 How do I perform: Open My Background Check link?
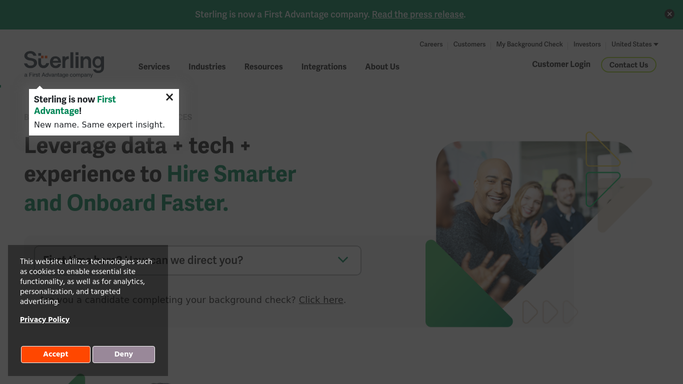(529, 44)
